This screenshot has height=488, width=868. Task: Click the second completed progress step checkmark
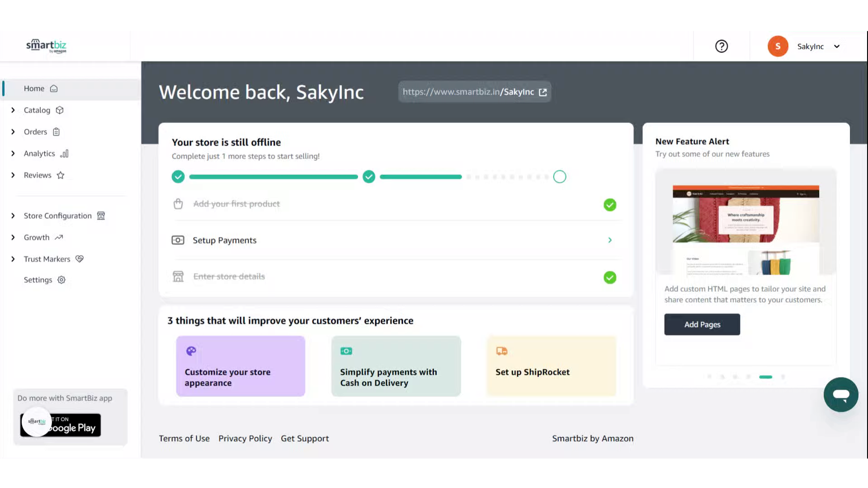coord(369,177)
